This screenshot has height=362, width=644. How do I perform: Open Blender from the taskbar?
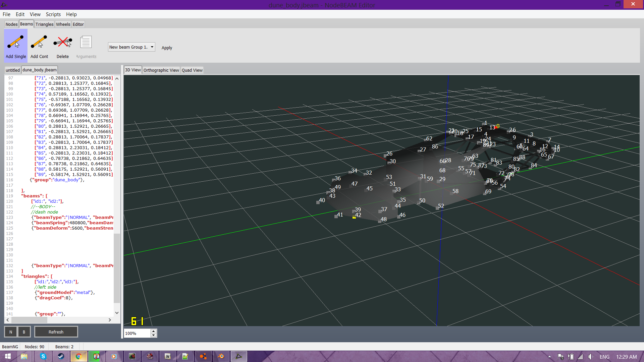coord(221,356)
